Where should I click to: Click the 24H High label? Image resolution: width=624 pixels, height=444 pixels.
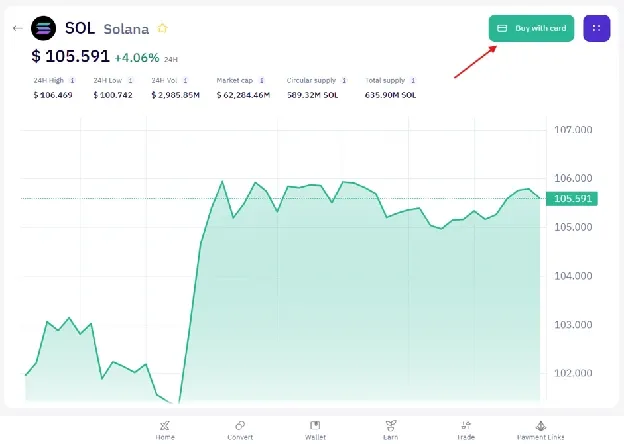(49, 80)
